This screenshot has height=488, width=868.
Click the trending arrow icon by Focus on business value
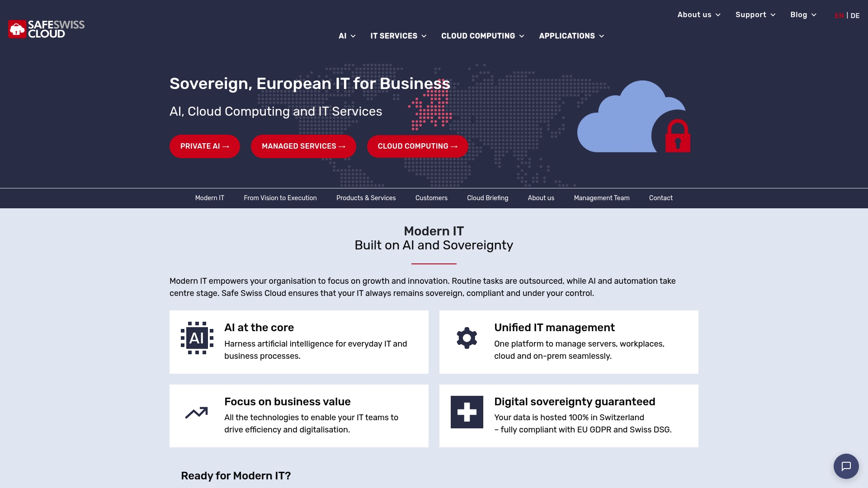pos(197,412)
